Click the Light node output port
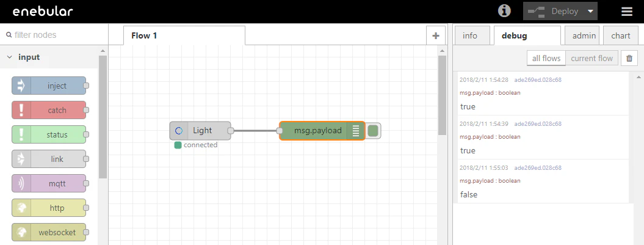This screenshot has width=644, height=245. pyautogui.click(x=231, y=131)
